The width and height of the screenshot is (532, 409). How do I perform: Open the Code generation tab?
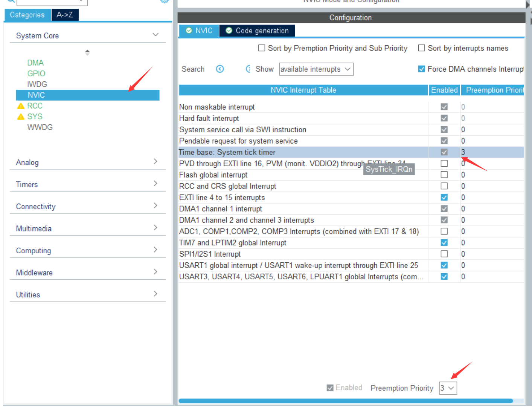(x=257, y=31)
